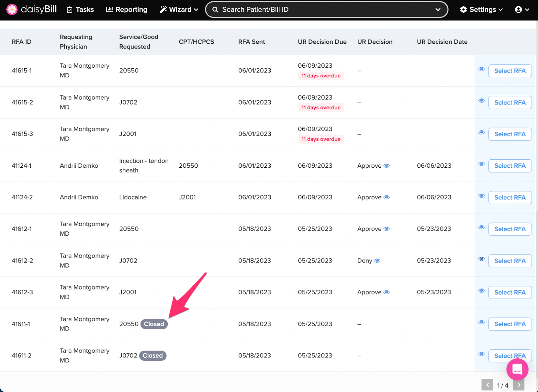Click the row eye icon for RFA 41612-1

(x=482, y=227)
